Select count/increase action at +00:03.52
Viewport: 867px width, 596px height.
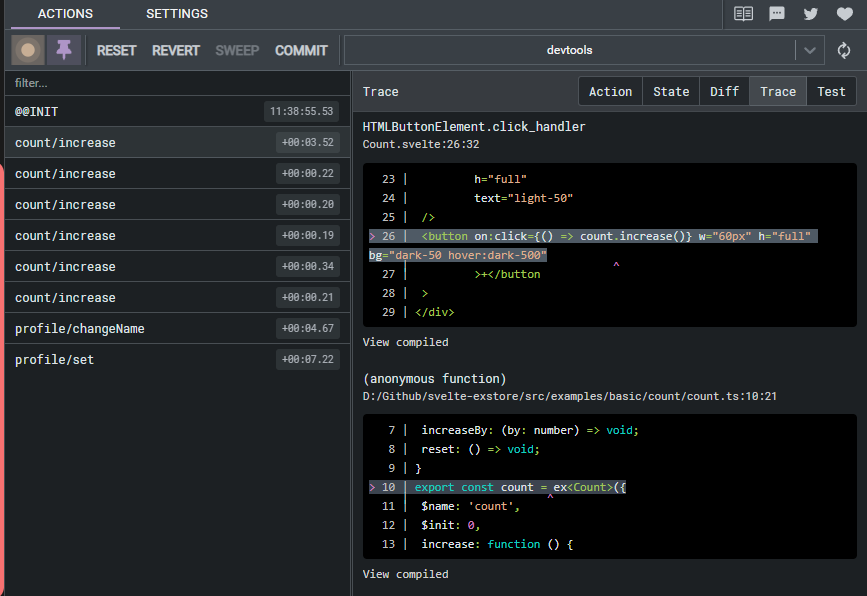click(177, 142)
